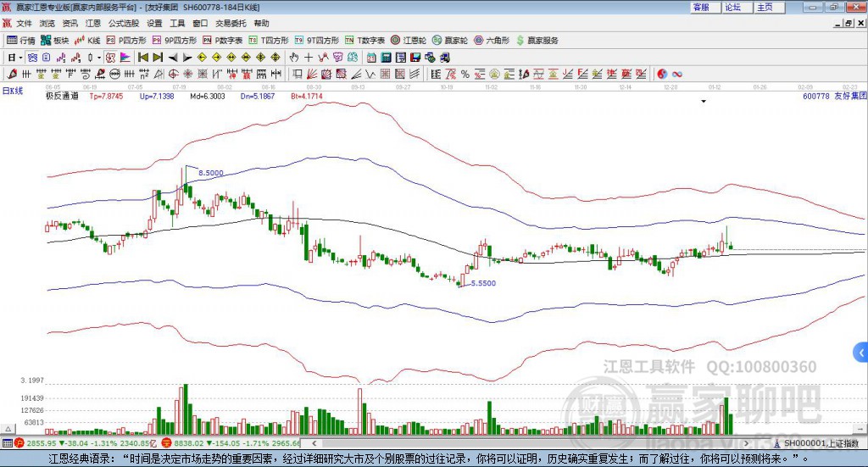Screen dimensions: 868x467
Task: Toggle the pressed chart-overlay button beside 日
Action: (33, 58)
